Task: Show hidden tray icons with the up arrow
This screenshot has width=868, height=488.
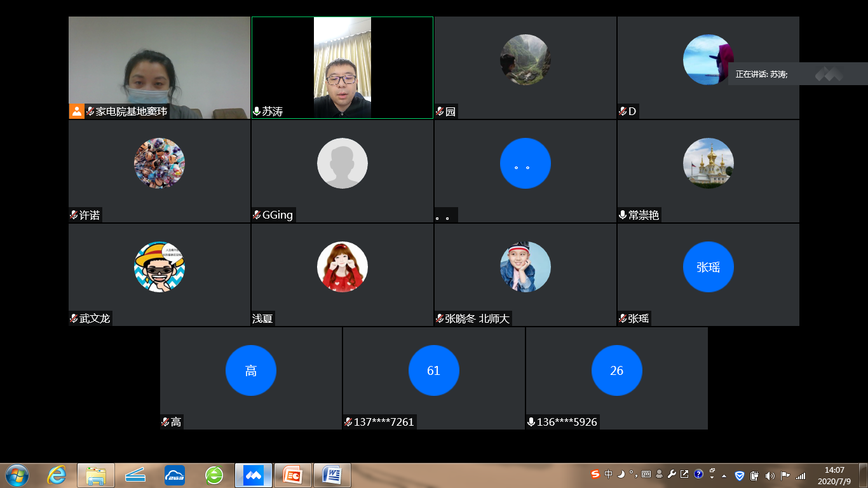Action: [x=724, y=475]
